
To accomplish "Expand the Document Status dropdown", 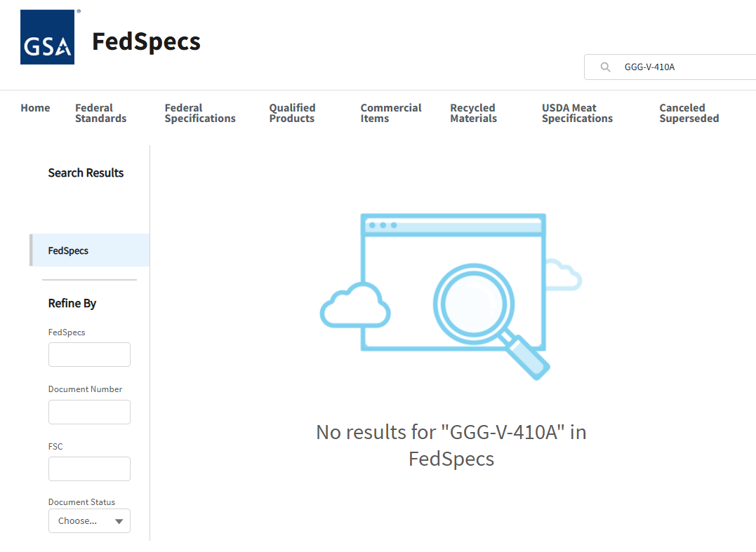I will pos(89,521).
